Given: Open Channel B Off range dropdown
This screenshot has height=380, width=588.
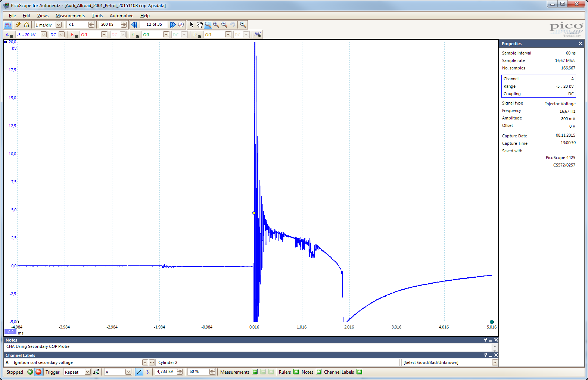Looking at the screenshot, I should pos(104,35).
